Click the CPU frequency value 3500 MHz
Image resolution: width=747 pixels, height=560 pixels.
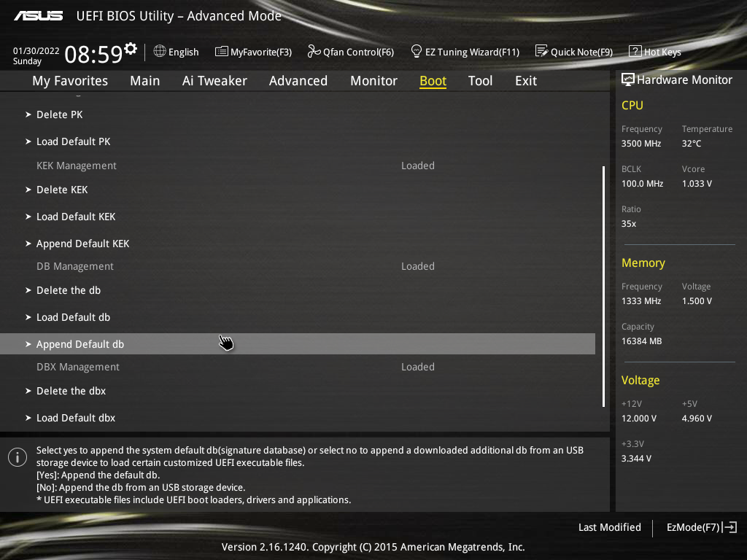(640, 144)
